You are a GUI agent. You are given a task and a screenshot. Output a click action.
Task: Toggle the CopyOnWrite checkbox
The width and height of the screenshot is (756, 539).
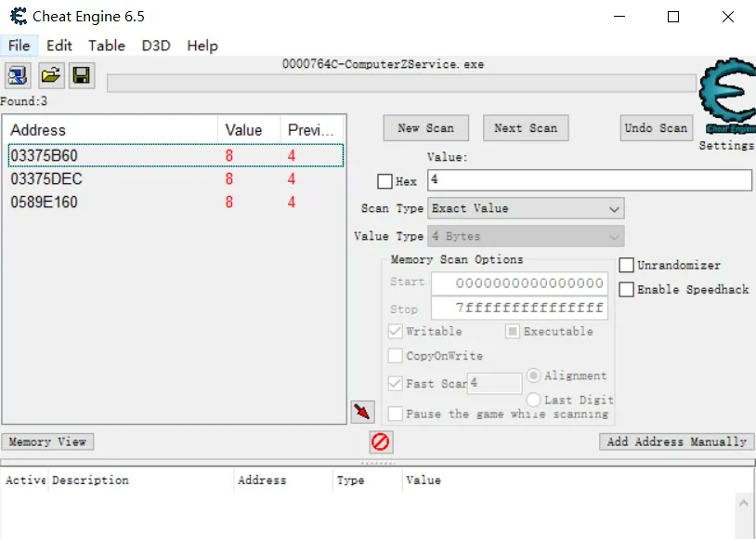coord(396,356)
